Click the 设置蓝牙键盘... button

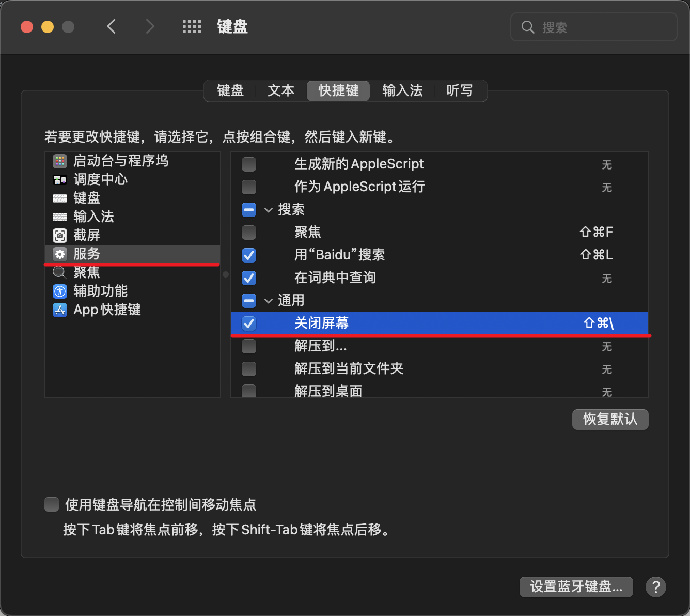point(576,587)
